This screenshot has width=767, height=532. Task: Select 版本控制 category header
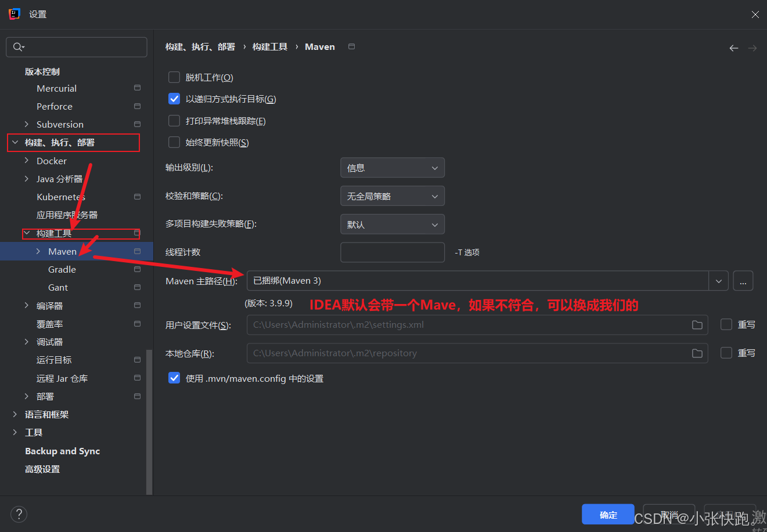pos(42,71)
